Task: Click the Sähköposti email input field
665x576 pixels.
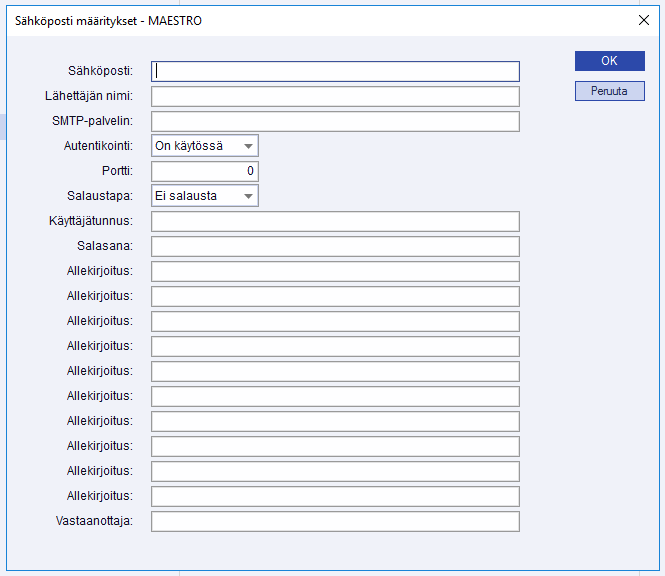Action: (335, 71)
